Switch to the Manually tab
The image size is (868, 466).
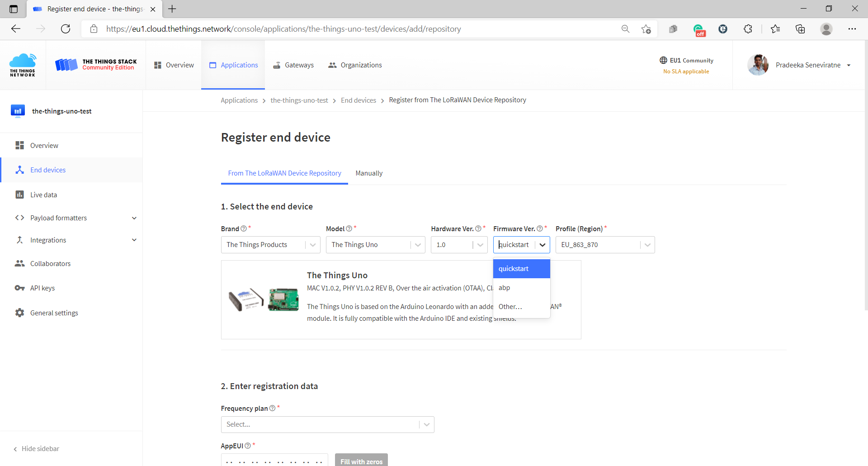point(369,173)
